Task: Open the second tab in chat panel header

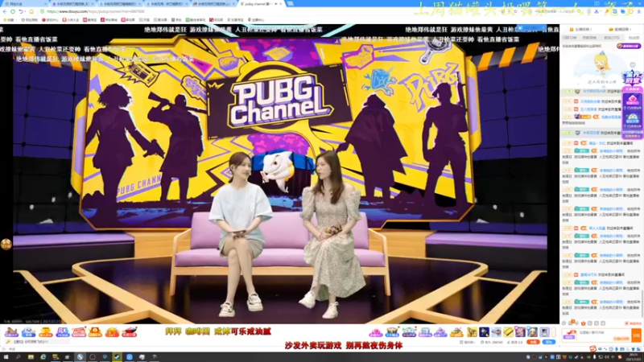Action: [x=619, y=30]
